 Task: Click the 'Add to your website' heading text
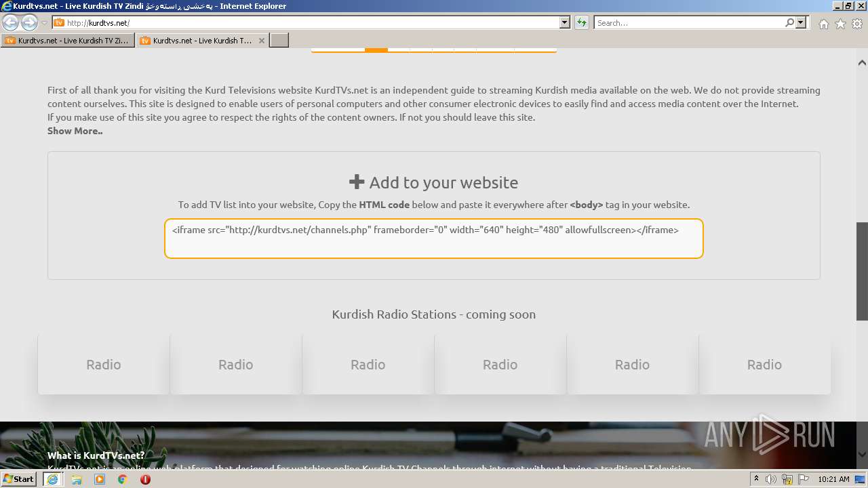pos(443,182)
